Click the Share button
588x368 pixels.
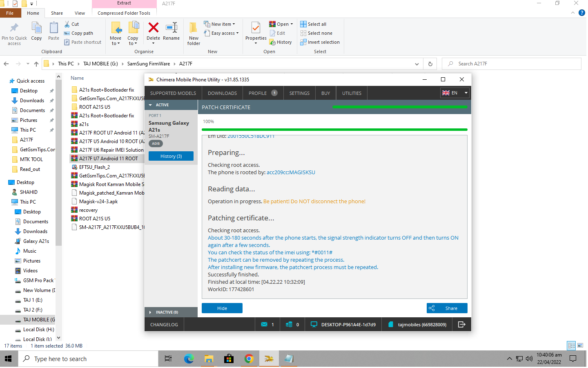[x=447, y=308]
